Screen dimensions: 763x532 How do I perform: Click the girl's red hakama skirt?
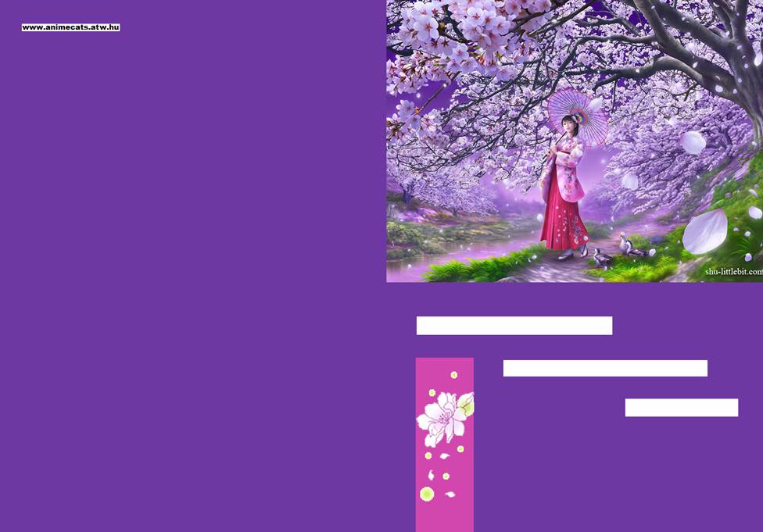[564, 223]
